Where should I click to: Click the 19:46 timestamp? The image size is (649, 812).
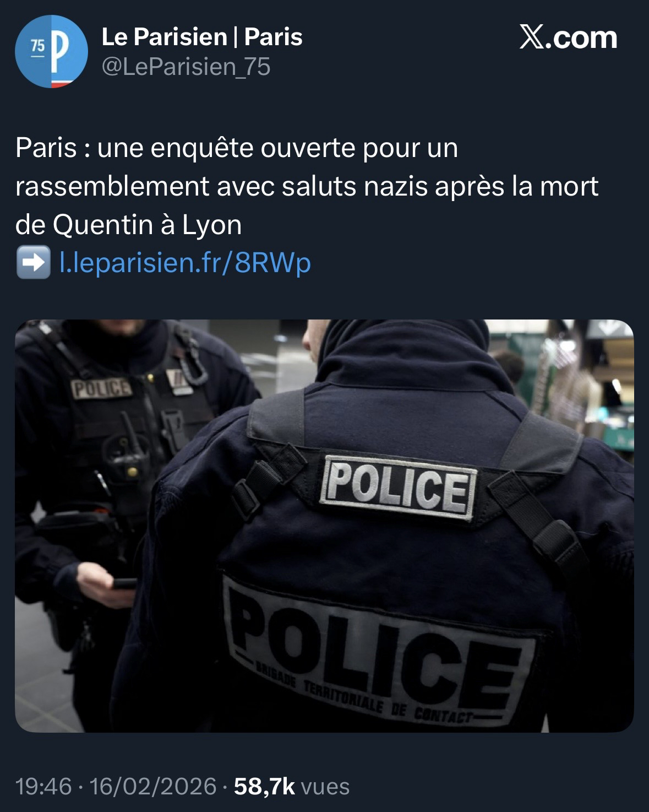pos(43,786)
